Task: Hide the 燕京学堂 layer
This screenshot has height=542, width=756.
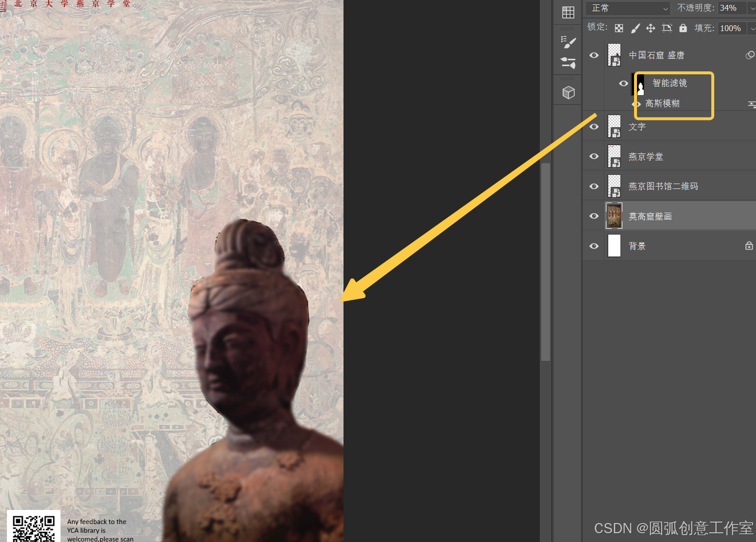Action: pos(594,156)
